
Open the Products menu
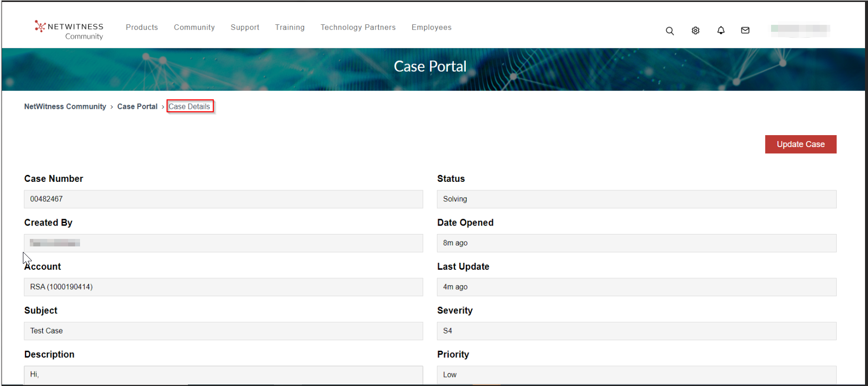pos(142,27)
